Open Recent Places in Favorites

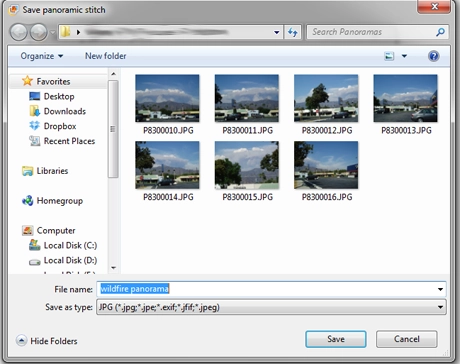(x=69, y=141)
